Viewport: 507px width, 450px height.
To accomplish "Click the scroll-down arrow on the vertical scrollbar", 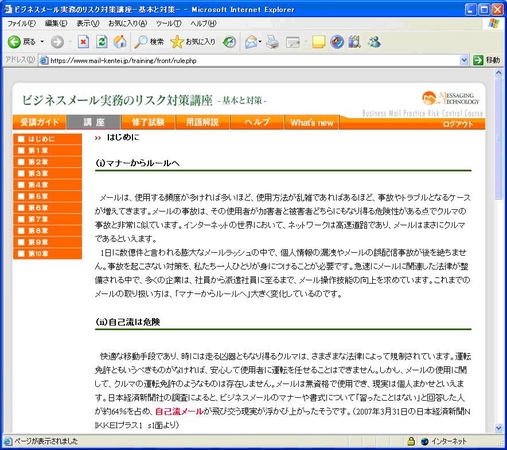I will tap(499, 428).
